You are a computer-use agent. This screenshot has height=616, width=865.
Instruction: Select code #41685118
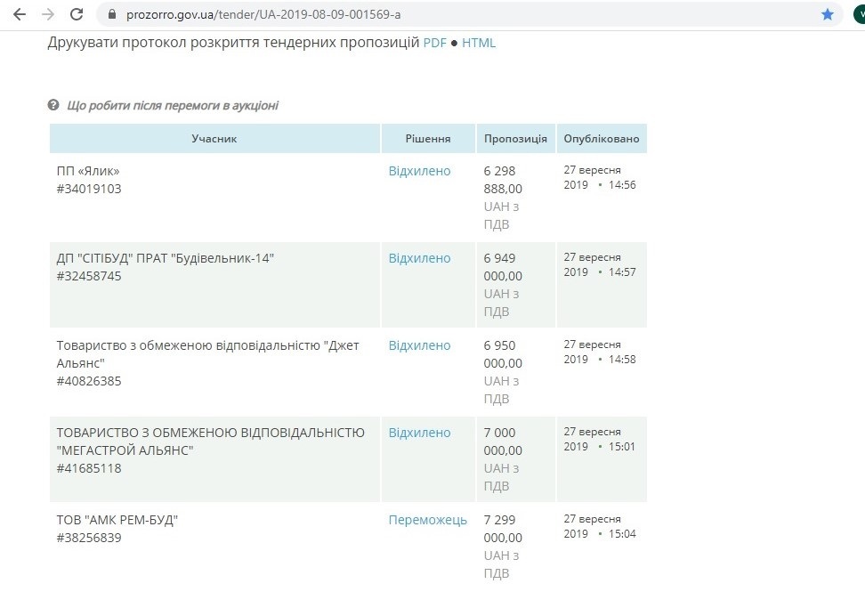pos(89,468)
